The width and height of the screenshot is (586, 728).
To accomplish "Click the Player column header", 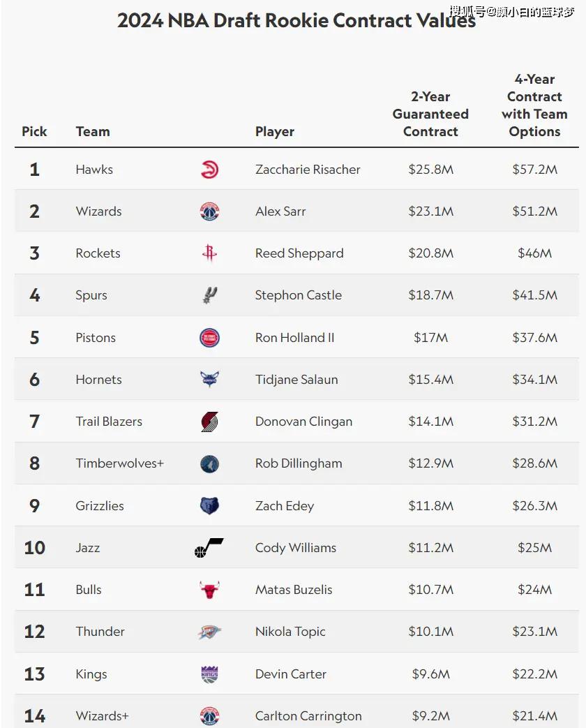I will click(x=275, y=131).
